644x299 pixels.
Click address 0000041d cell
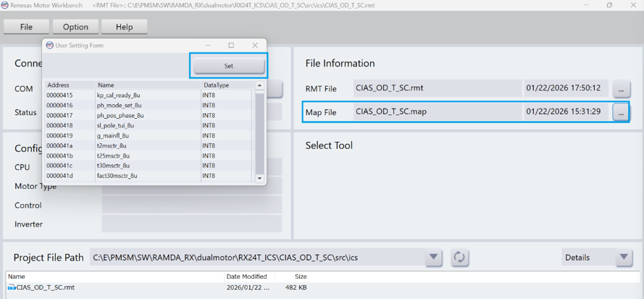point(70,176)
